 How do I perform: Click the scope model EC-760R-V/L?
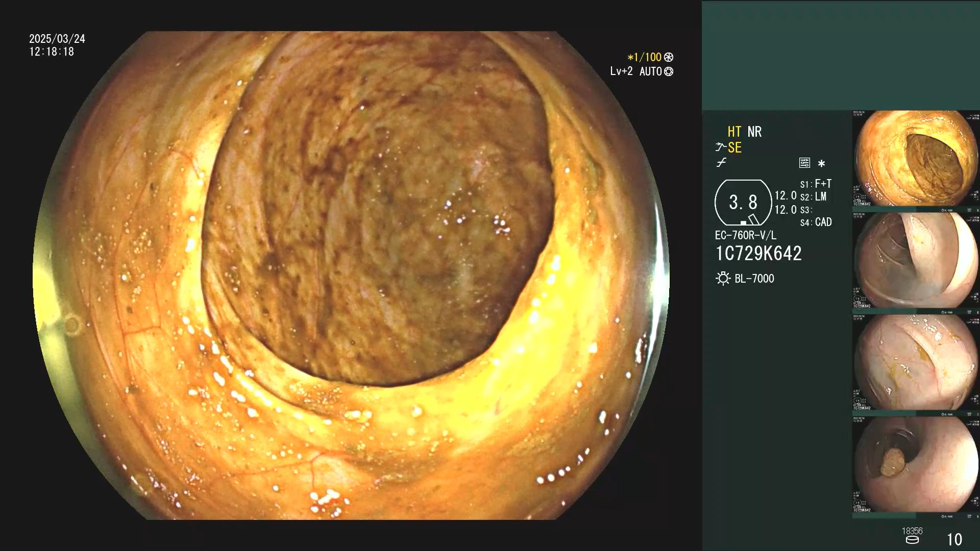[746, 235]
